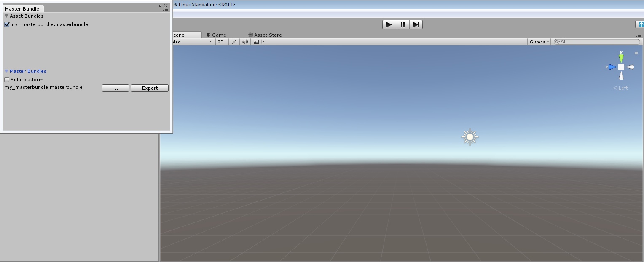
Task: Uncheck my_masterbundle.masterbundle asset bundle checkbox
Action: [x=7, y=24]
